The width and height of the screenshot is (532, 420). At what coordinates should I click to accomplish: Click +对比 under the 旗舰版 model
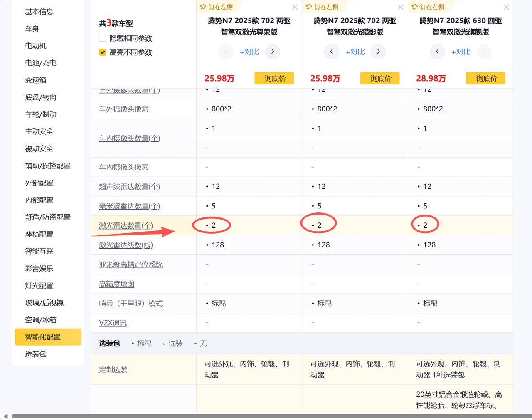point(461,52)
